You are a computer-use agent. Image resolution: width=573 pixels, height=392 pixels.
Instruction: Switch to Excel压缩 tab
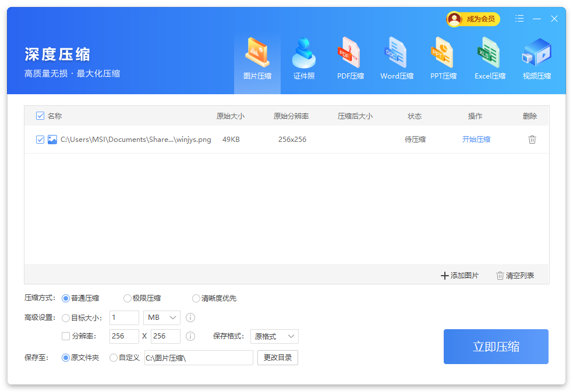490,59
